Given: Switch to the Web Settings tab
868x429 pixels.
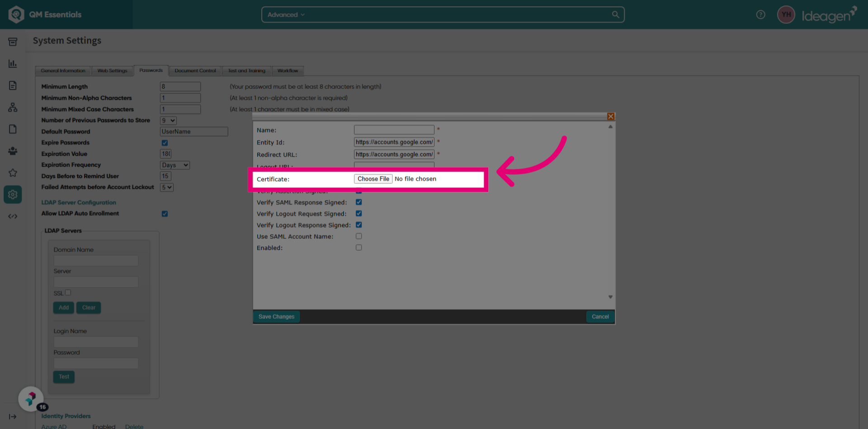Looking at the screenshot, I should [112, 70].
